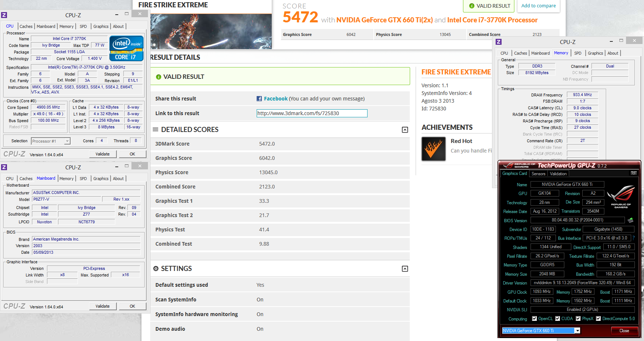Minimize the top-left CPU-Z window

[x=116, y=14]
